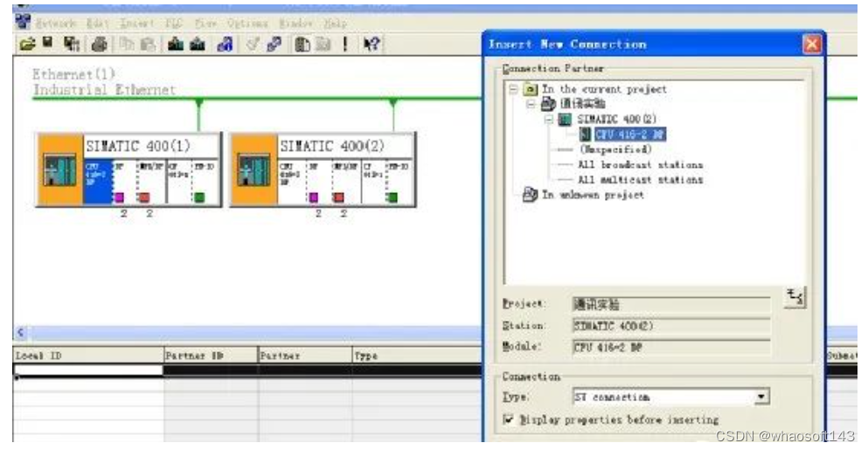Click the magenta DP interface square in SIMATIC 400(1)
This screenshot has width=868, height=450.
click(x=119, y=197)
